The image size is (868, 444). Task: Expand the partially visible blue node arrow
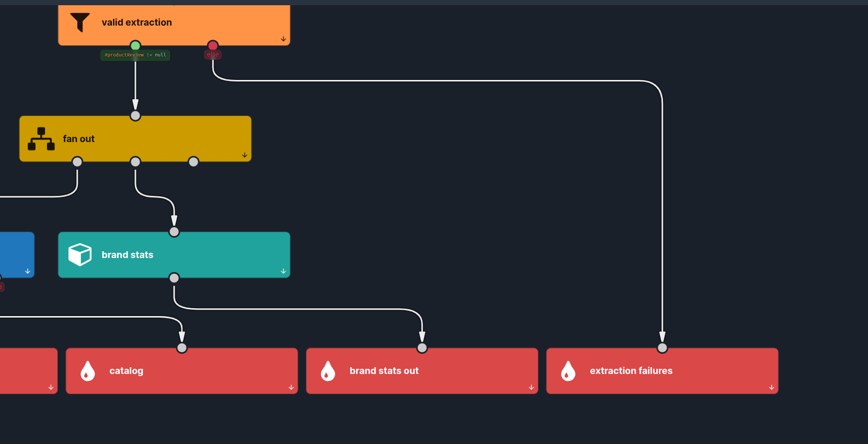(28, 271)
